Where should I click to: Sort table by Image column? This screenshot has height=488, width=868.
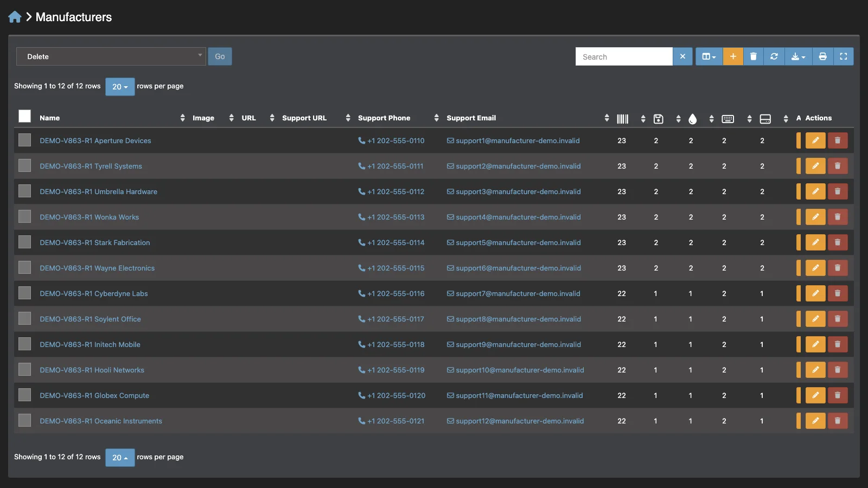[203, 118]
